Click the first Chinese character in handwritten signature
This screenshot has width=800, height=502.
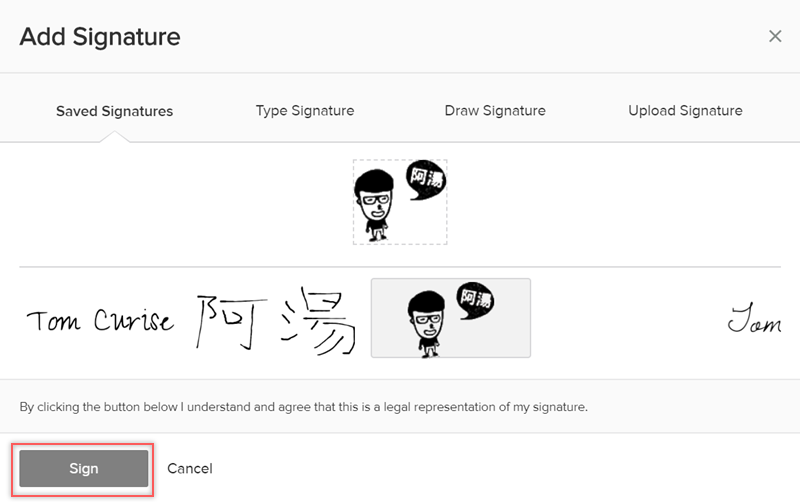click(225, 322)
